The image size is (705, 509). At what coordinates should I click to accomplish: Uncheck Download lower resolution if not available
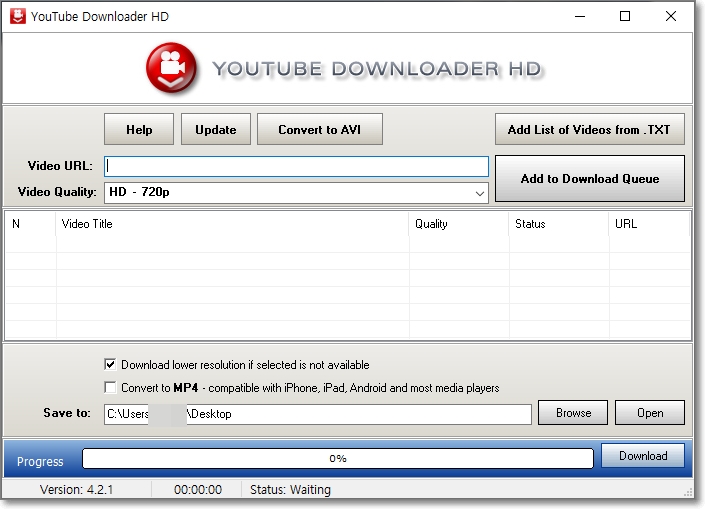tap(110, 364)
